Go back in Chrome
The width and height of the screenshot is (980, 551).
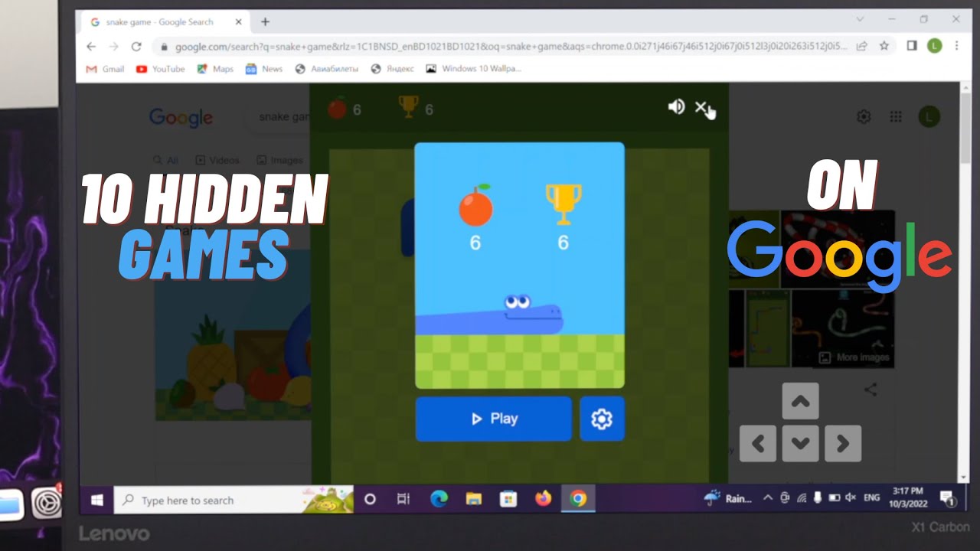click(x=92, y=46)
